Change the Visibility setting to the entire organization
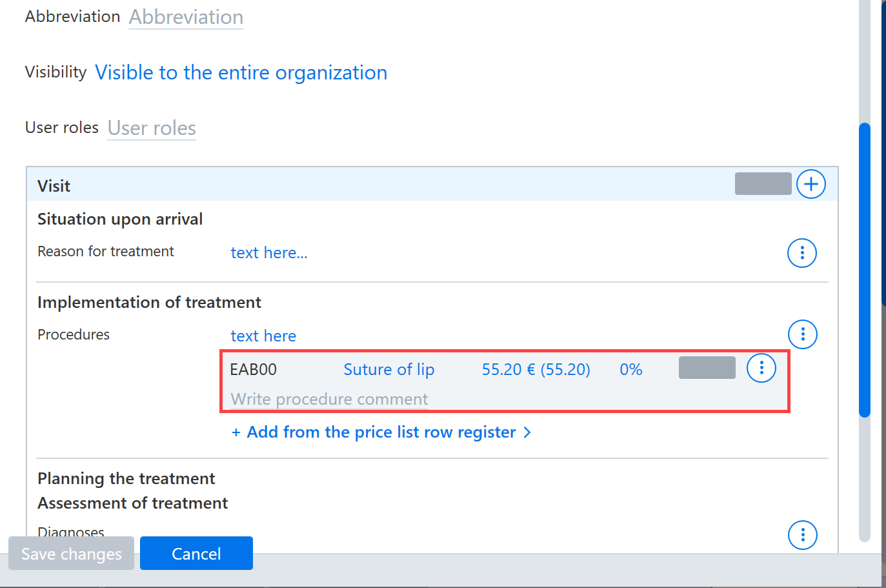Screen dimensions: 886x588 [x=241, y=73]
